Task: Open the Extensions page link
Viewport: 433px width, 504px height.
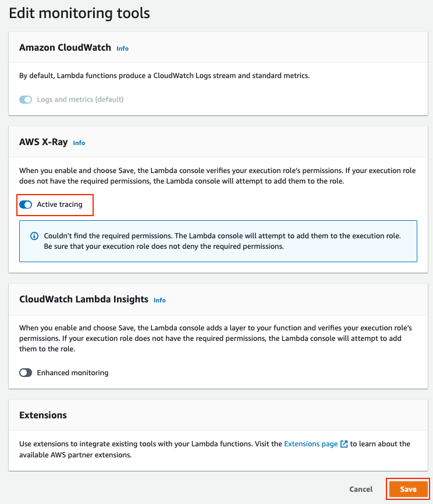Action: tap(311, 444)
